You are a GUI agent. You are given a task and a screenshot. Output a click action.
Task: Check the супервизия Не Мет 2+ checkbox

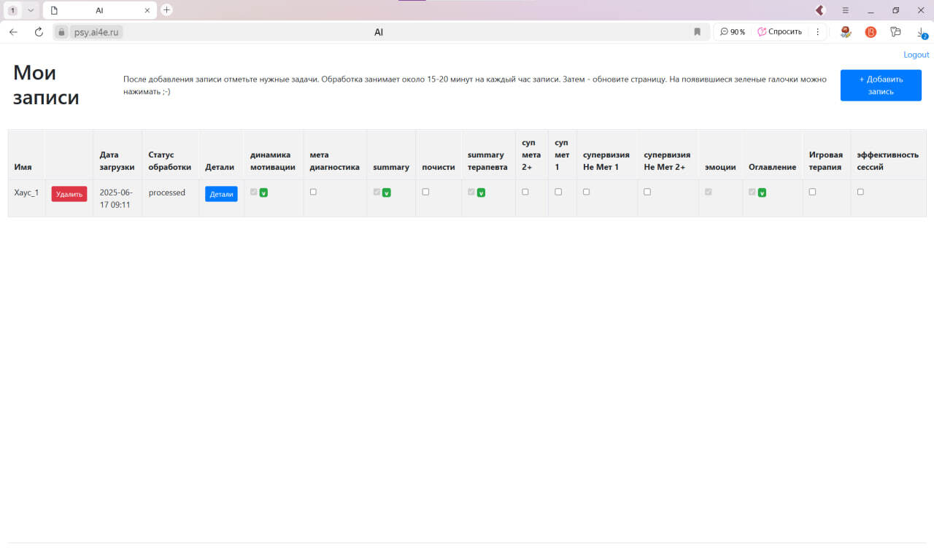(647, 192)
